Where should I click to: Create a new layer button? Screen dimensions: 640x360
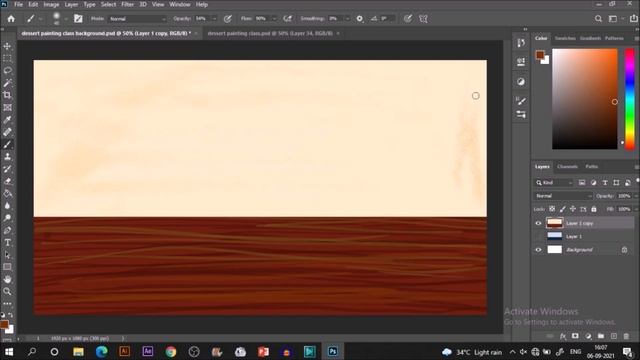[x=614, y=336]
